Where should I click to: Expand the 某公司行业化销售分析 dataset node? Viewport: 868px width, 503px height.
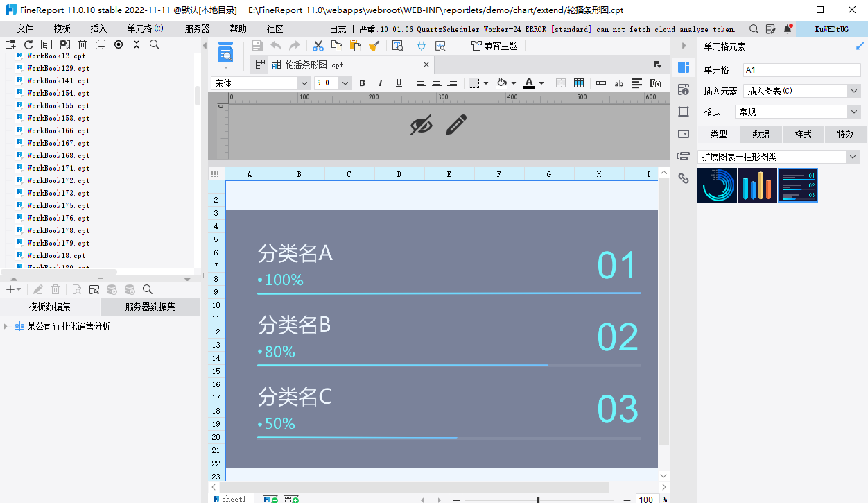(6, 326)
